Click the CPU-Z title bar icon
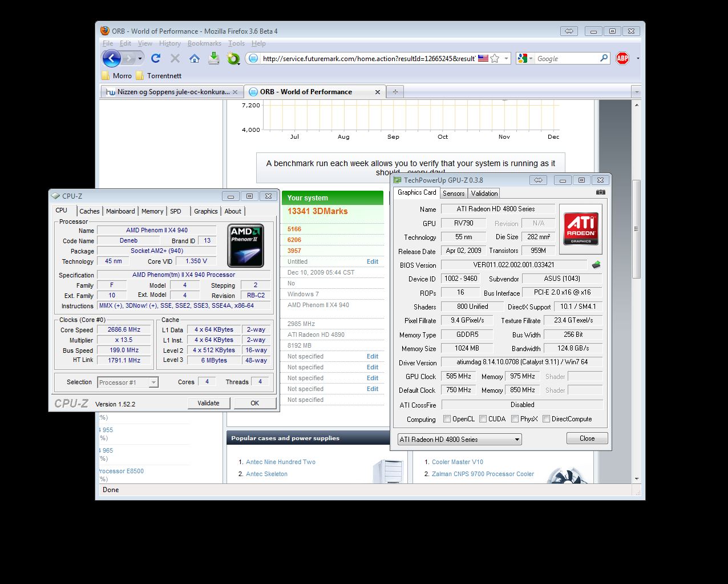 pos(55,196)
